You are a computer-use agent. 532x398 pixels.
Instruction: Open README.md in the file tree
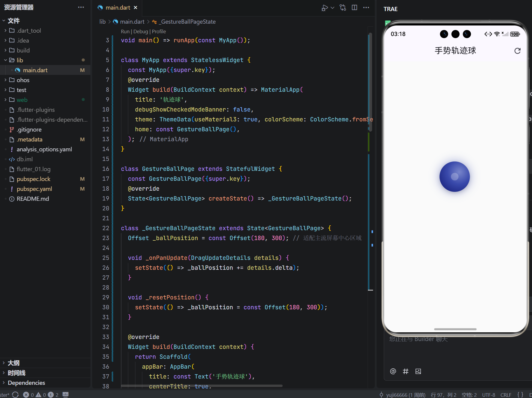tap(45, 199)
